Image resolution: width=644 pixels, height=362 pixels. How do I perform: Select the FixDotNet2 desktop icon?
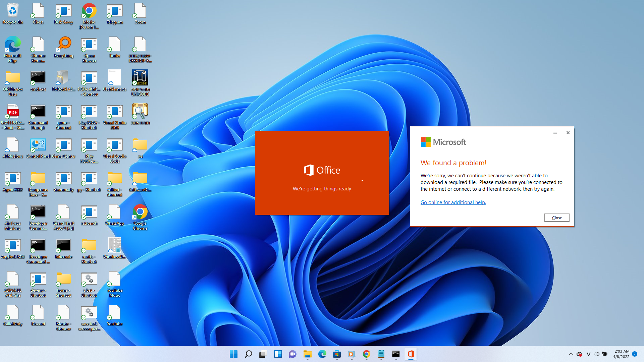pyautogui.click(x=64, y=81)
